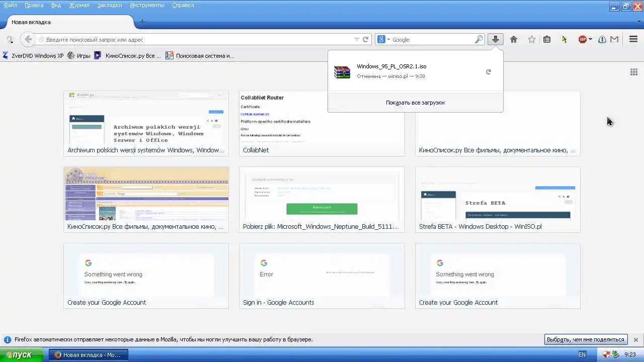Open the Журнал menu
Screen dimensions: 644x362
[x=79, y=5]
